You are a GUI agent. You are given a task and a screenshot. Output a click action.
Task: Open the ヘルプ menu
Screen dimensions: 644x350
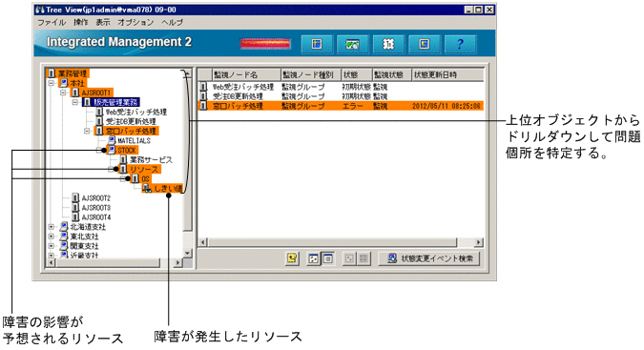click(173, 22)
